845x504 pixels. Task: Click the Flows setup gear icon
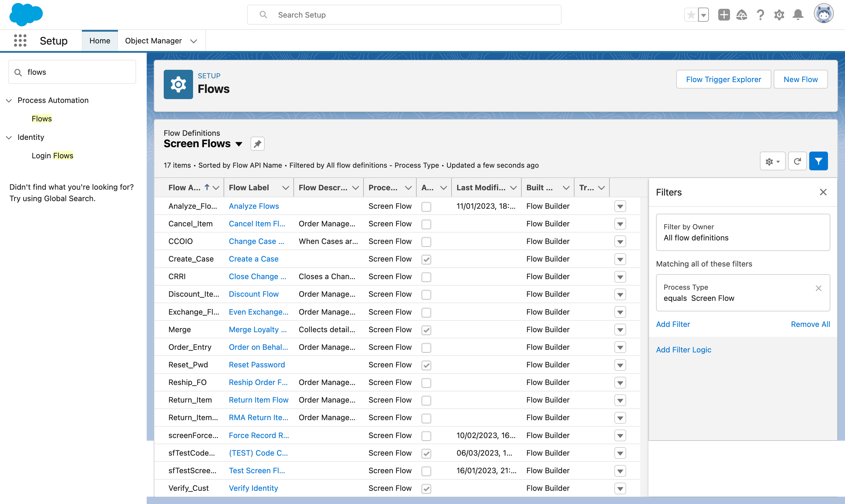pyautogui.click(x=178, y=84)
